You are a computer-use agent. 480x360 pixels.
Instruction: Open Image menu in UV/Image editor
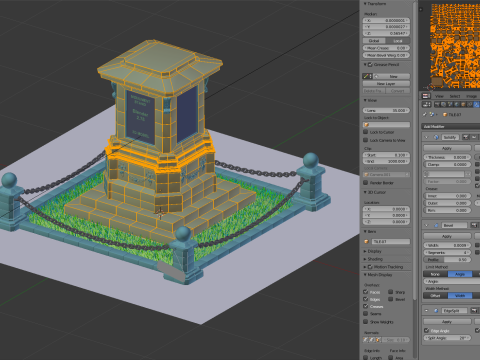[x=471, y=96]
